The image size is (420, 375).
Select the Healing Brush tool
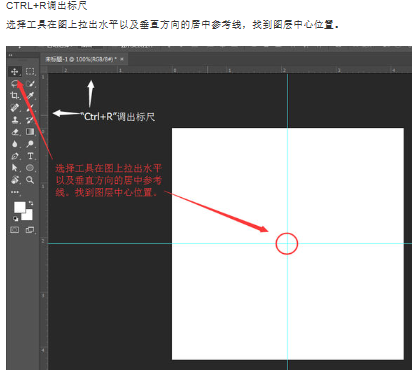14,108
